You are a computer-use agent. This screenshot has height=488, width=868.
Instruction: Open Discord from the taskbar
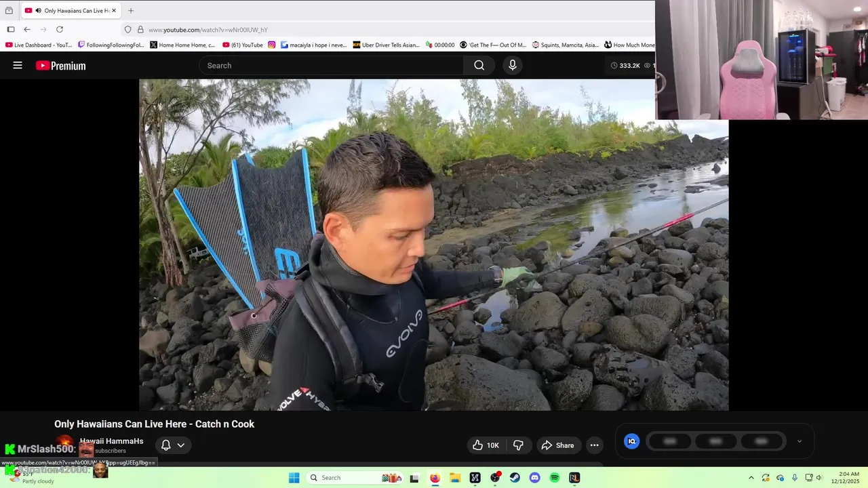click(534, 478)
